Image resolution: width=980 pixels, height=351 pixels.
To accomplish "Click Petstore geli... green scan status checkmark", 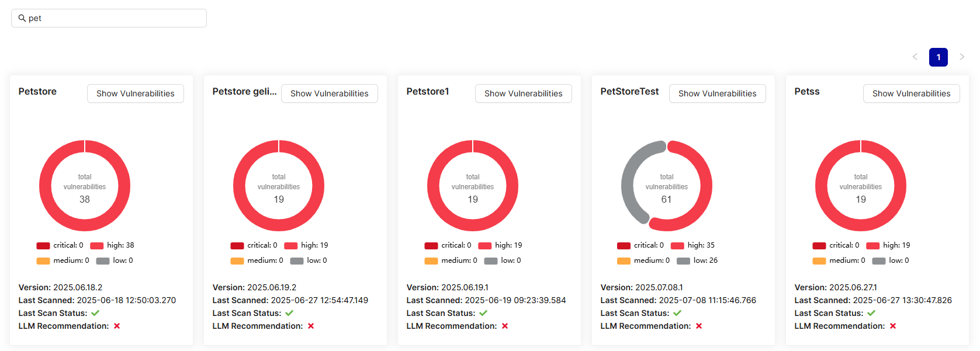I will pyautogui.click(x=289, y=313).
